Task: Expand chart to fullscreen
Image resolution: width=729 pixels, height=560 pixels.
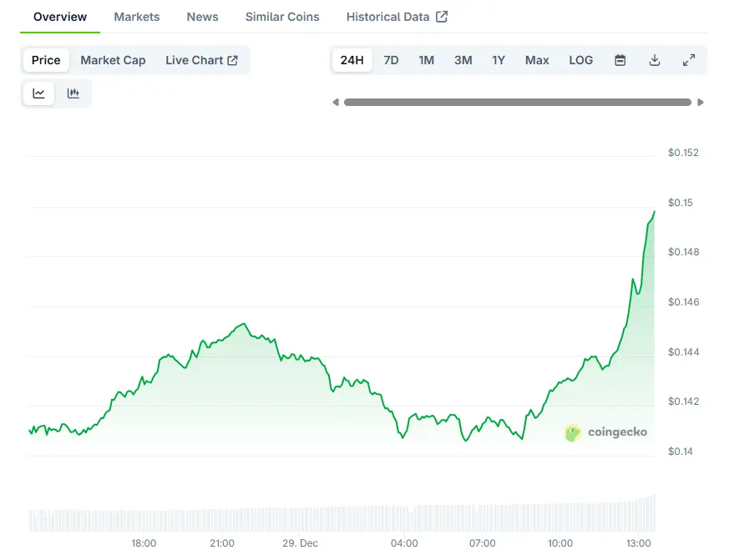Action: [689, 60]
